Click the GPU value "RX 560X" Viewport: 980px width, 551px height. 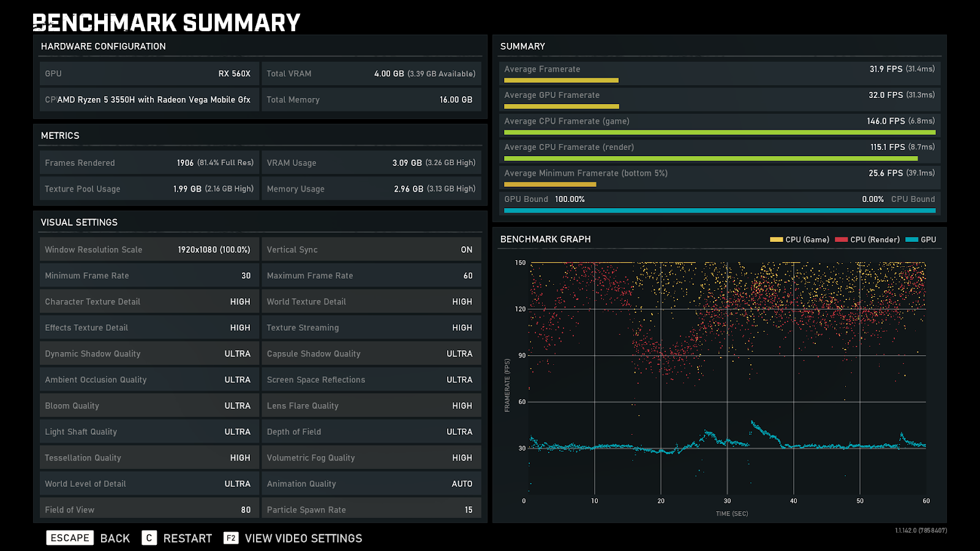[x=235, y=73]
